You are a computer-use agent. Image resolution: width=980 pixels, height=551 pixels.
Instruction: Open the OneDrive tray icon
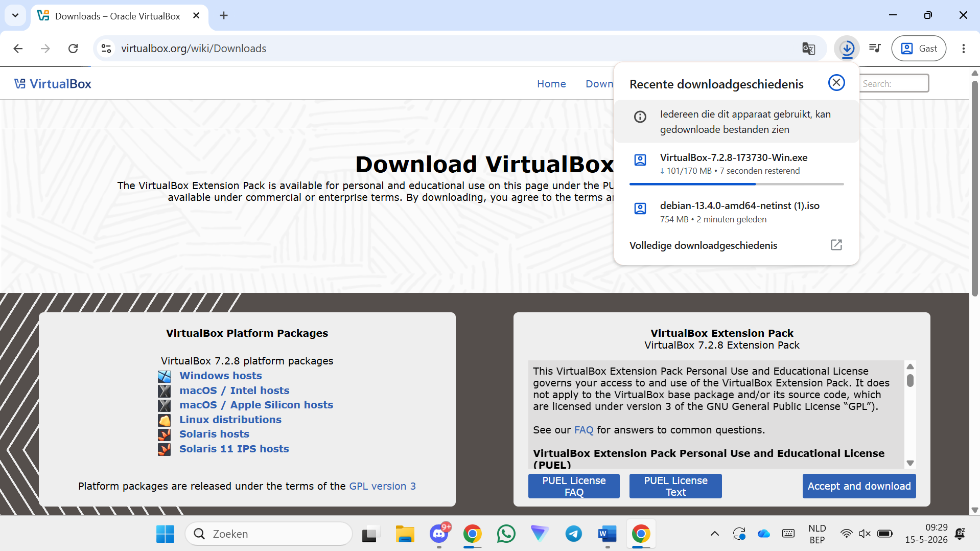coord(763,534)
